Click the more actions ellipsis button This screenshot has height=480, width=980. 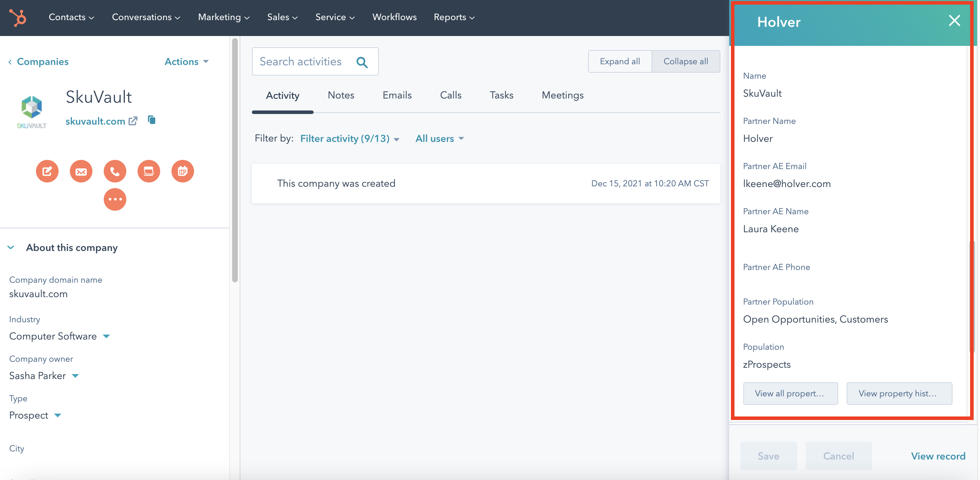(x=115, y=199)
